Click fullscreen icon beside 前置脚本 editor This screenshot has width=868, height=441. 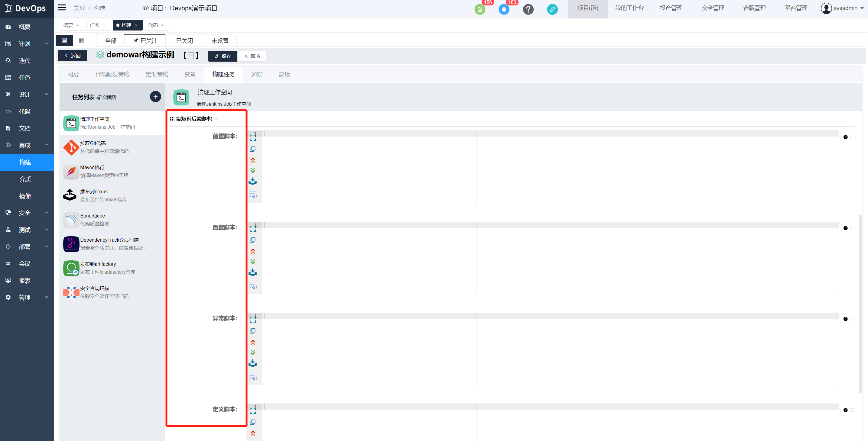[x=253, y=137]
